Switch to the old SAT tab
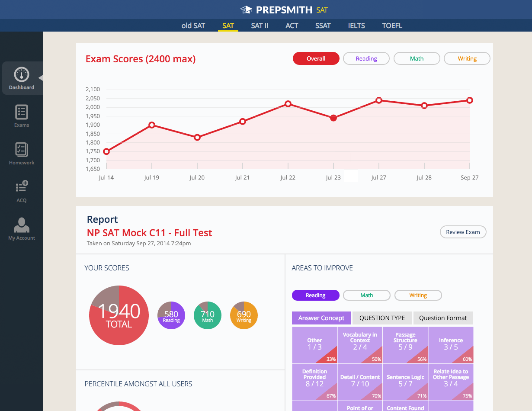 (x=193, y=26)
